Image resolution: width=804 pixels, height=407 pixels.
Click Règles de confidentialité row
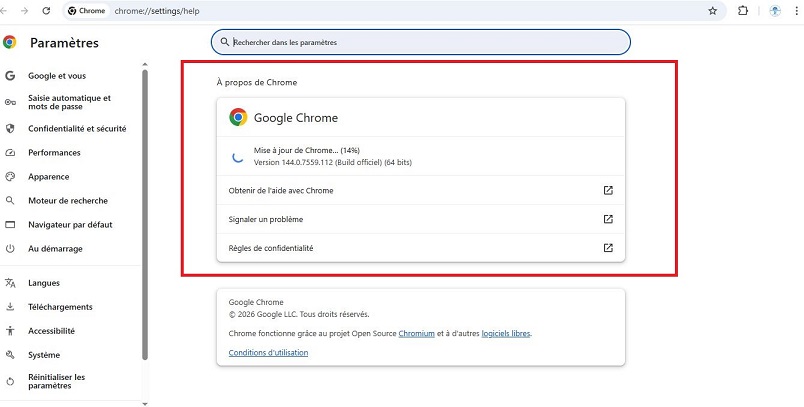pyautogui.click(x=421, y=248)
